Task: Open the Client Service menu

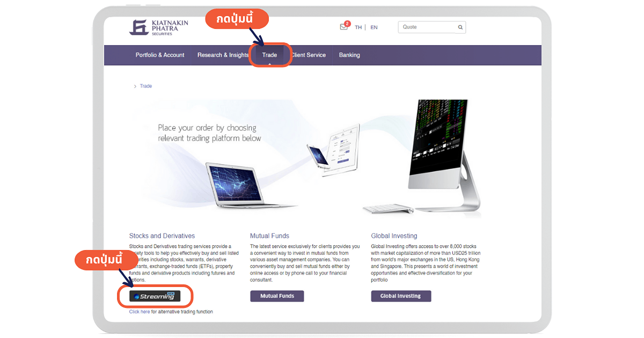Action: point(309,55)
